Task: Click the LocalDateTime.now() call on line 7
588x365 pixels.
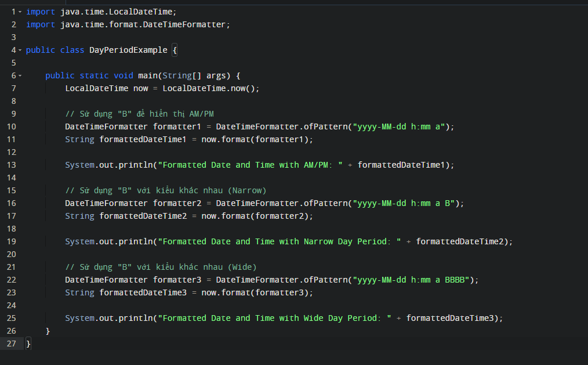Action: coord(210,88)
